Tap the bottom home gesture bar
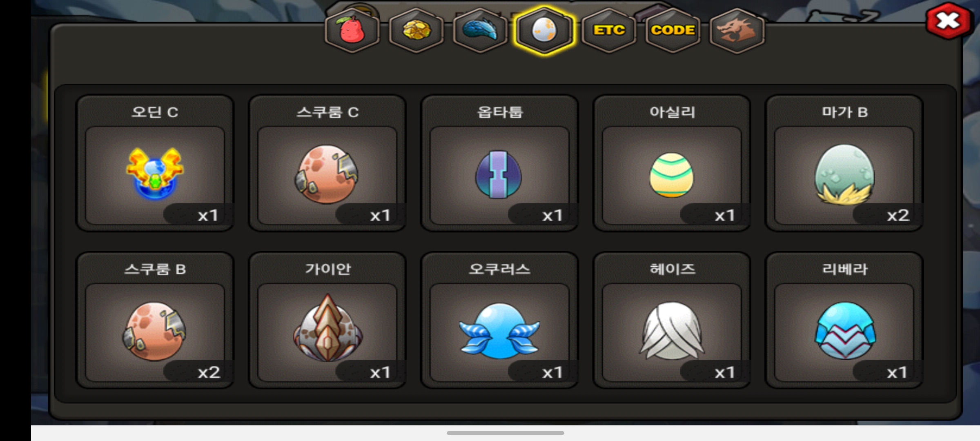The height and width of the screenshot is (441, 980). pyautogui.click(x=506, y=433)
